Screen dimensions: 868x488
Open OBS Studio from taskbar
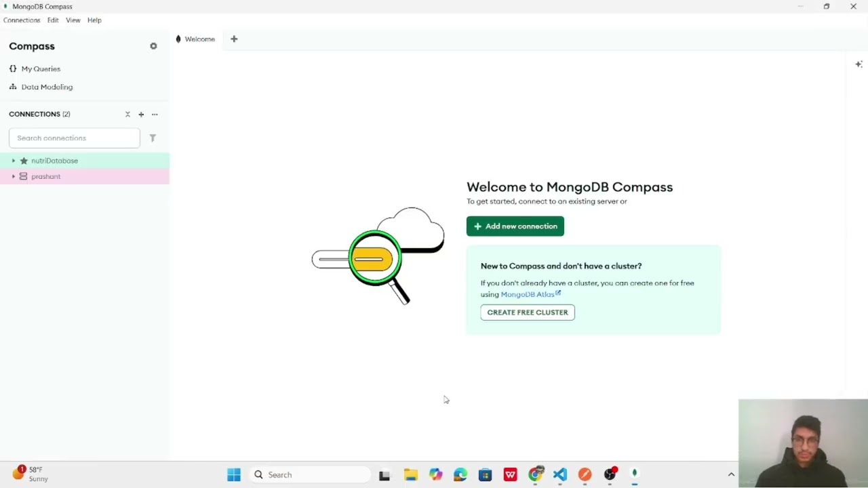(x=610, y=474)
